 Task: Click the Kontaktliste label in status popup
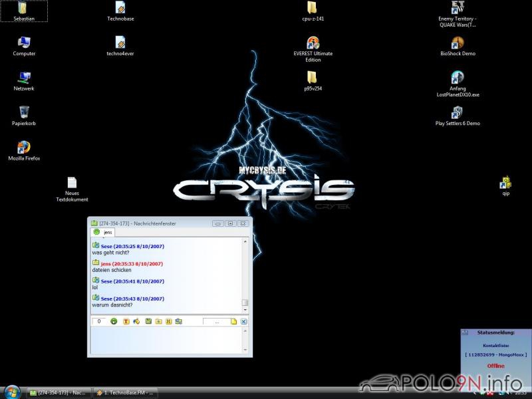495,345
